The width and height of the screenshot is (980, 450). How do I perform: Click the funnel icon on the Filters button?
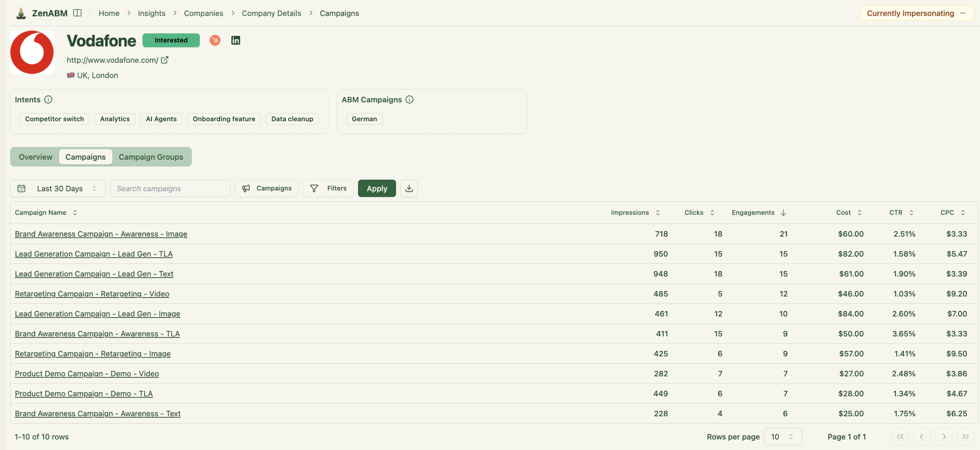313,188
